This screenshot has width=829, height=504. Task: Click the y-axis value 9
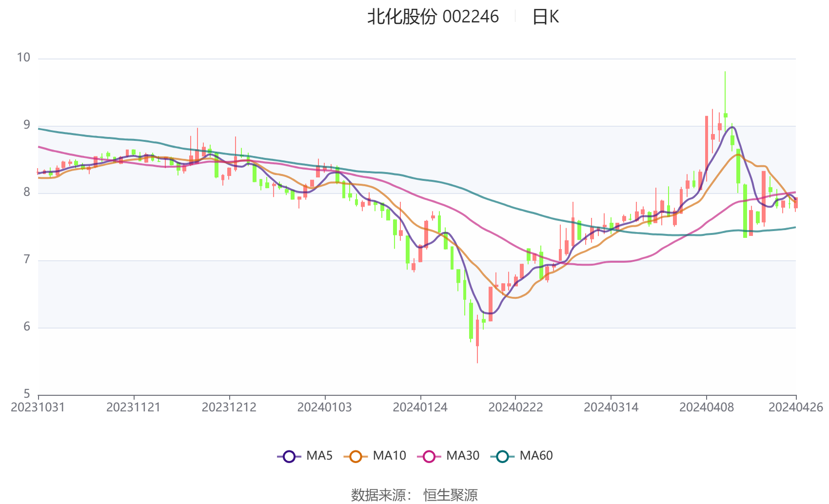[x=27, y=125]
